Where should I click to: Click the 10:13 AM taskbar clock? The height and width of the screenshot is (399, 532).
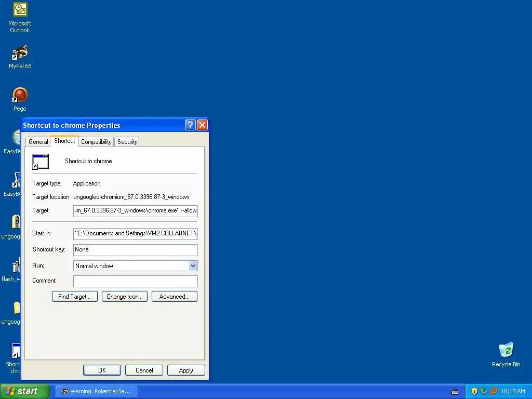[513, 391]
